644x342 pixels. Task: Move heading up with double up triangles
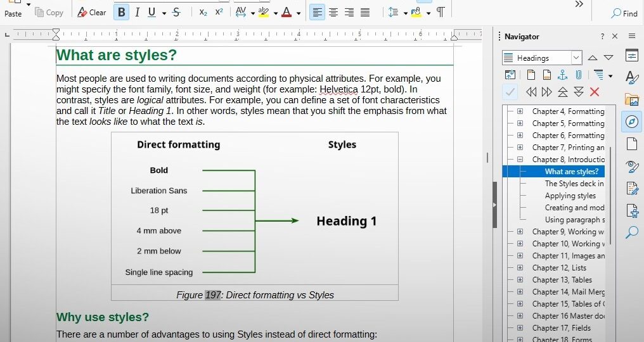pyautogui.click(x=563, y=92)
